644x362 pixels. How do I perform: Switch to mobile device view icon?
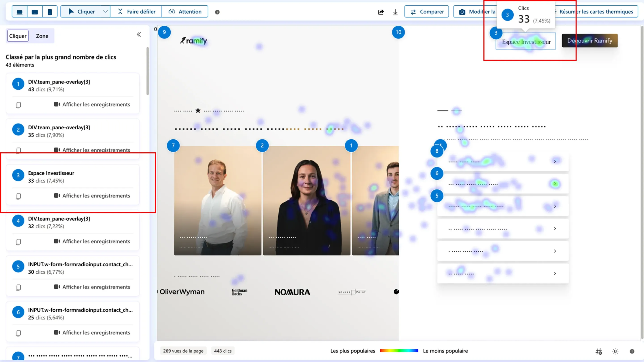(x=50, y=11)
